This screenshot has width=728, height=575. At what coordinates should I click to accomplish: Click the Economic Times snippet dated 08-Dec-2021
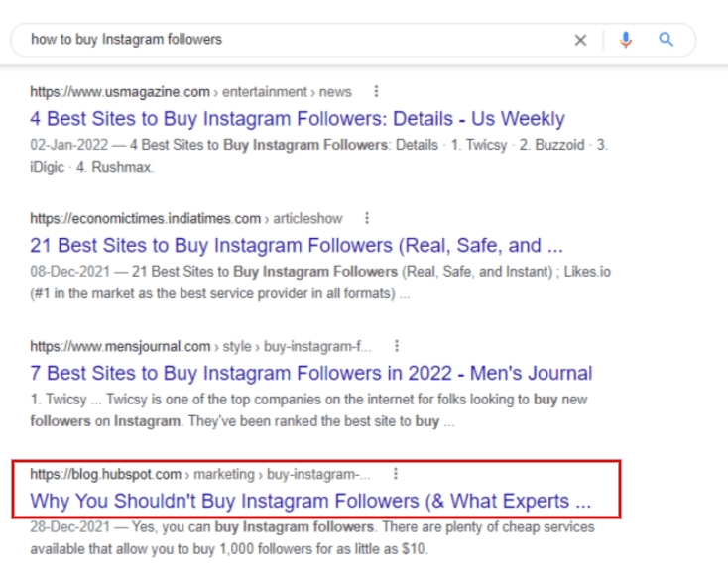coord(317,282)
